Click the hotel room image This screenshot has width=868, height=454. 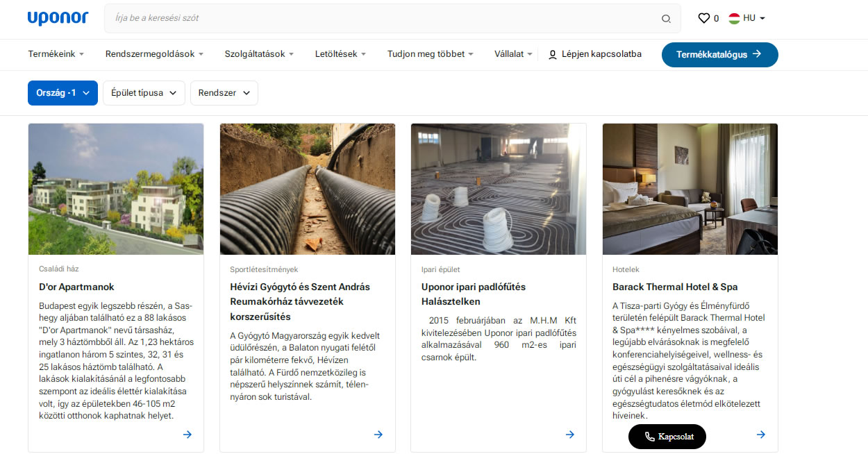click(x=690, y=189)
